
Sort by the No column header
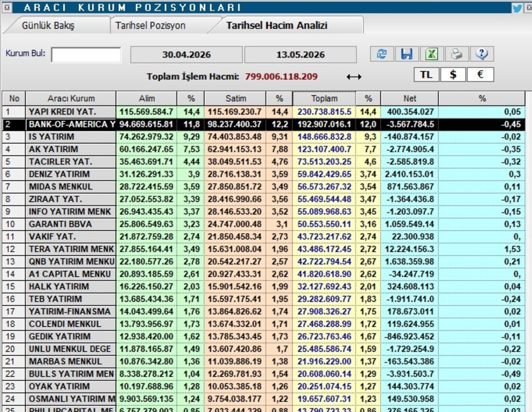pyautogui.click(x=14, y=98)
